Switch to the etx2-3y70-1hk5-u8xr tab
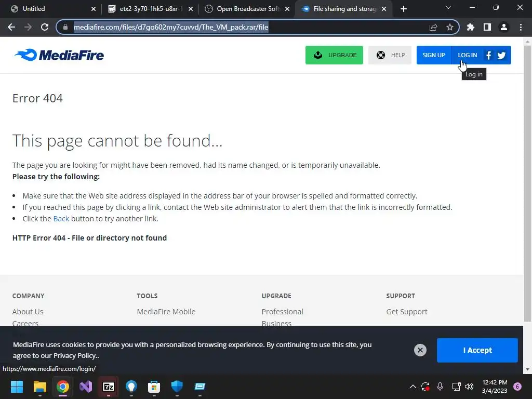This screenshot has width=532, height=399. [151, 9]
